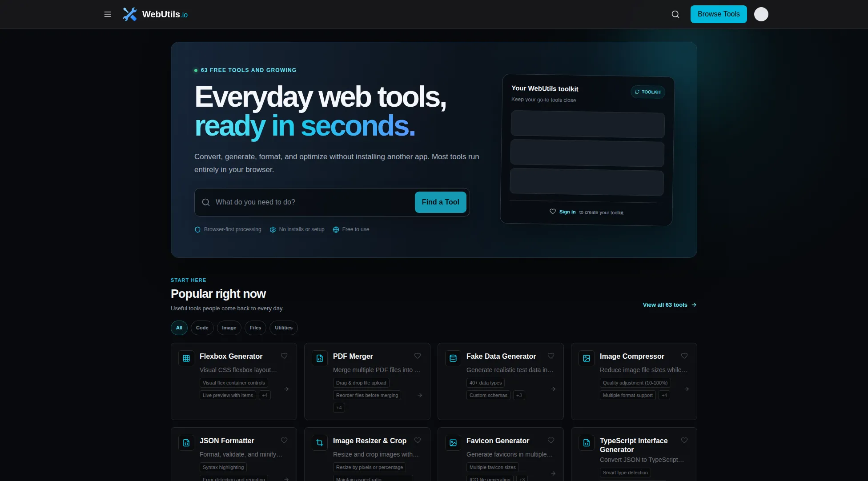Open Favicon Generator via its arrow

tap(553, 473)
